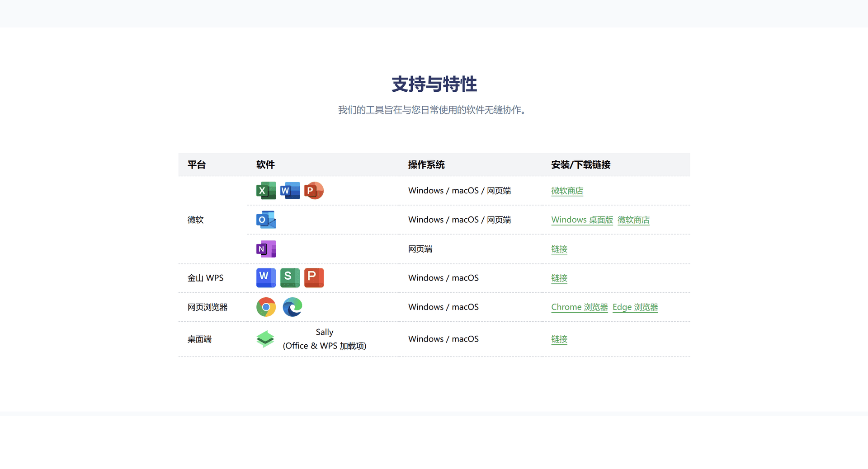Open 微软商店 link in the Excel row
868x469 pixels.
coord(567,191)
